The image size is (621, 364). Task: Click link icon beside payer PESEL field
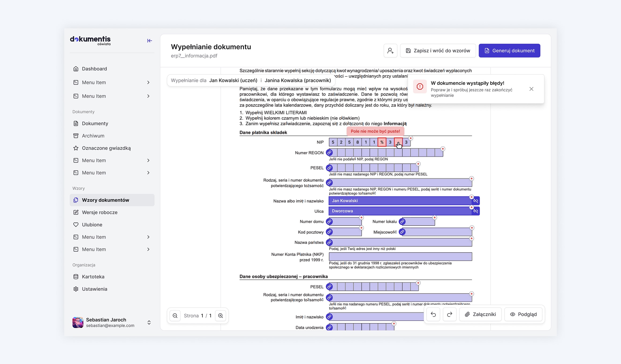330,168
